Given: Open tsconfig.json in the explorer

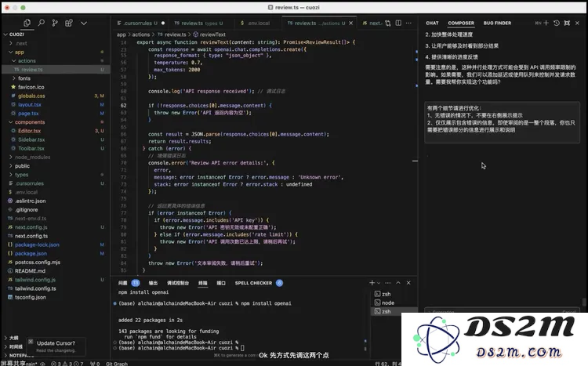Looking at the screenshot, I should coord(31,297).
